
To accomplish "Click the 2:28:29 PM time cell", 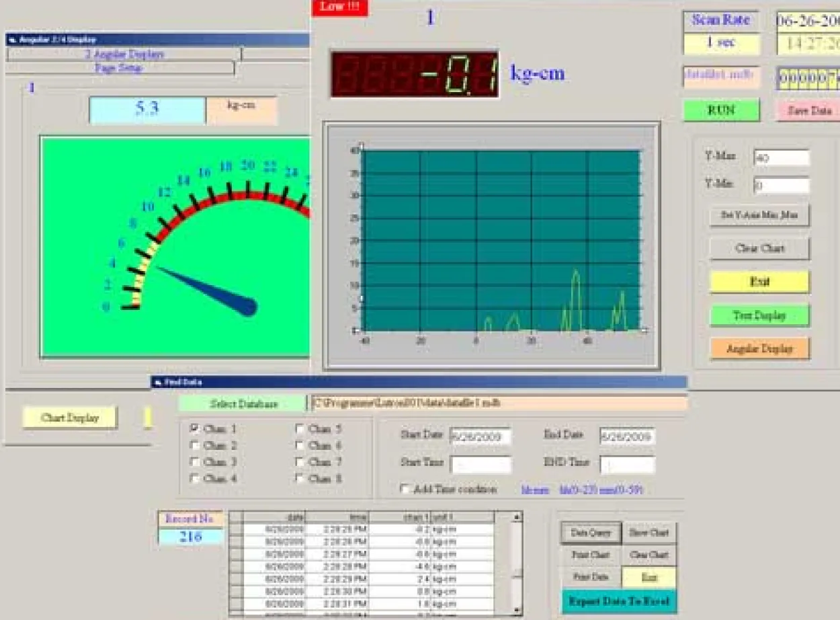I will (337, 579).
